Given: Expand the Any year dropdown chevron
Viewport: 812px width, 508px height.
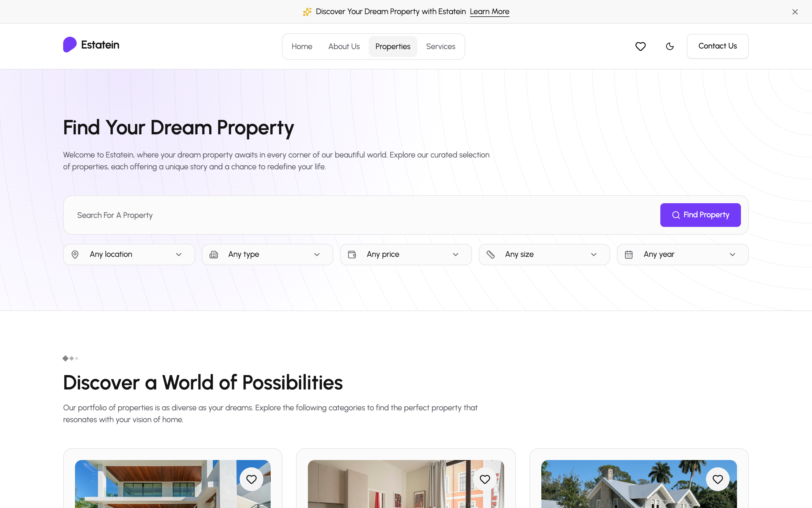Looking at the screenshot, I should click(732, 255).
